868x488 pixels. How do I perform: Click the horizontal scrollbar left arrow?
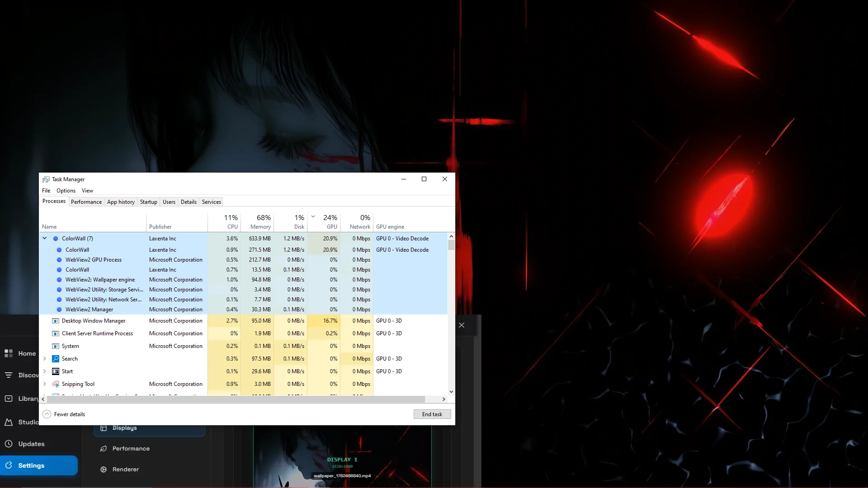(x=43, y=399)
